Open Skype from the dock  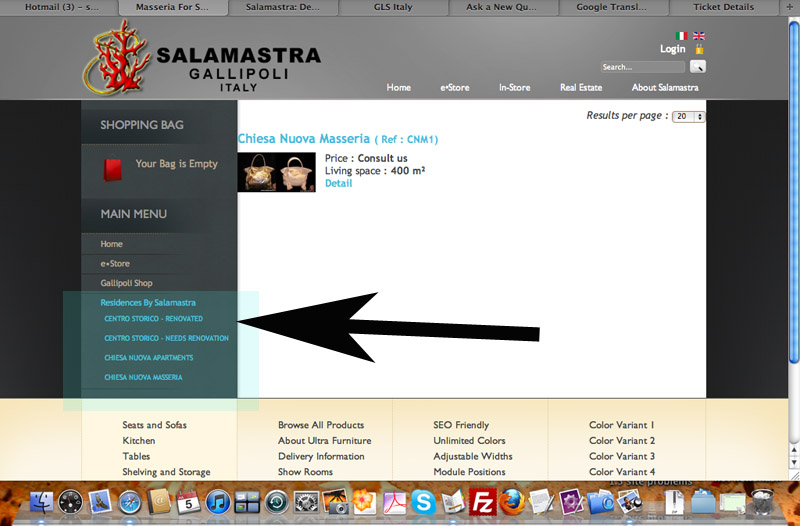pos(423,502)
